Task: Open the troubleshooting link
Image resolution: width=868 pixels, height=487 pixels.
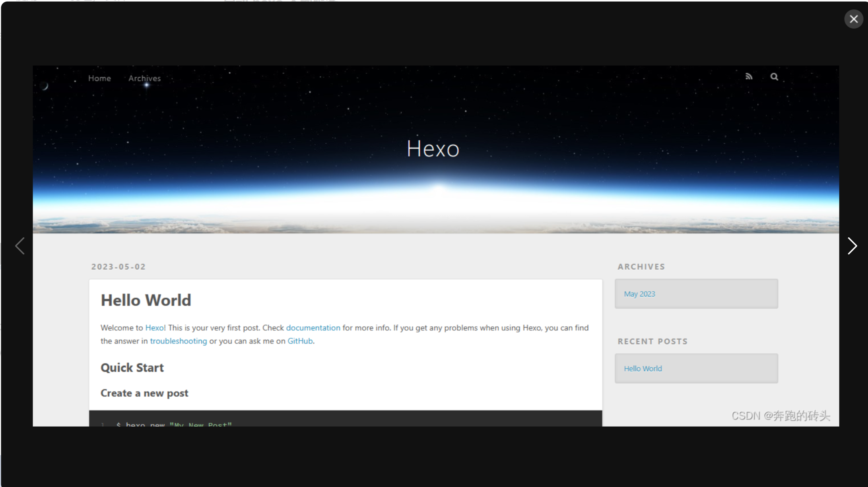Action: [178, 341]
